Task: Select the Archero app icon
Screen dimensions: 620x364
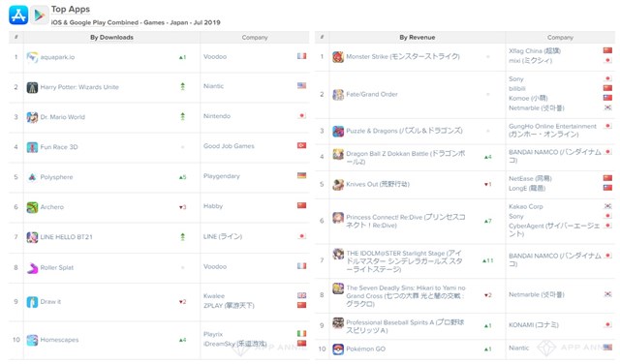Action: coord(32,207)
